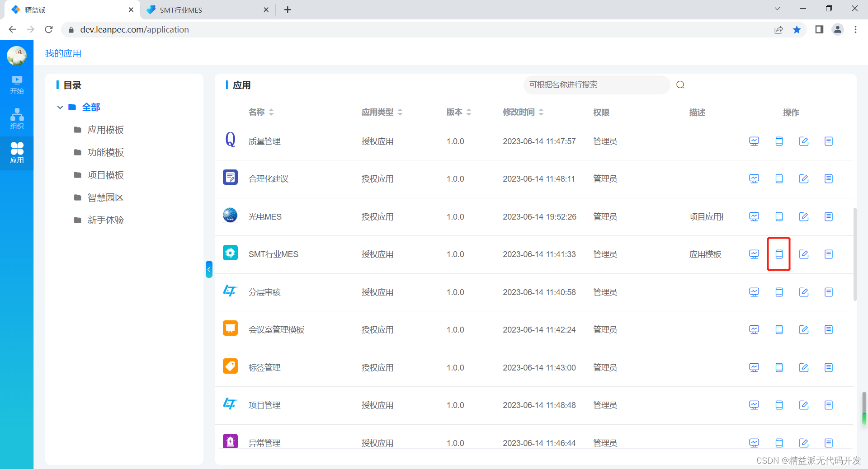868x469 pixels.
Task: Open PC preview for 质量管理
Action: 754,141
